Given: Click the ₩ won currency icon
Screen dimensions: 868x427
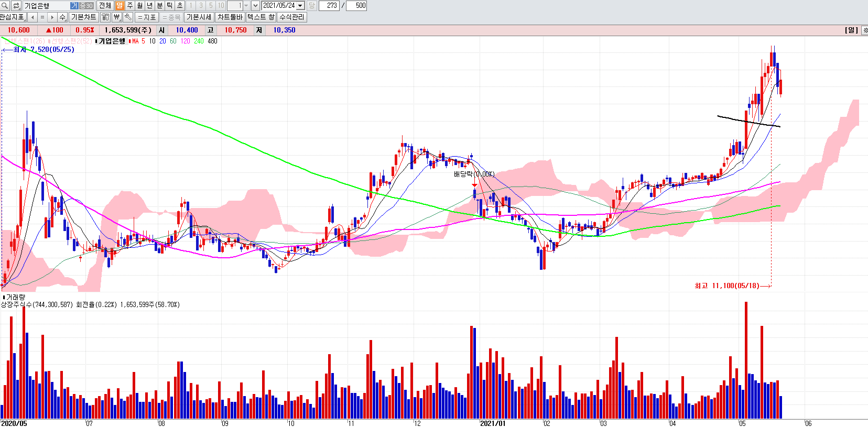Looking at the screenshot, I should click(117, 17).
